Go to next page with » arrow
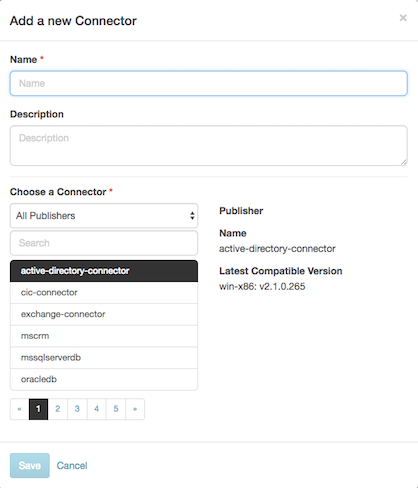 point(135,409)
